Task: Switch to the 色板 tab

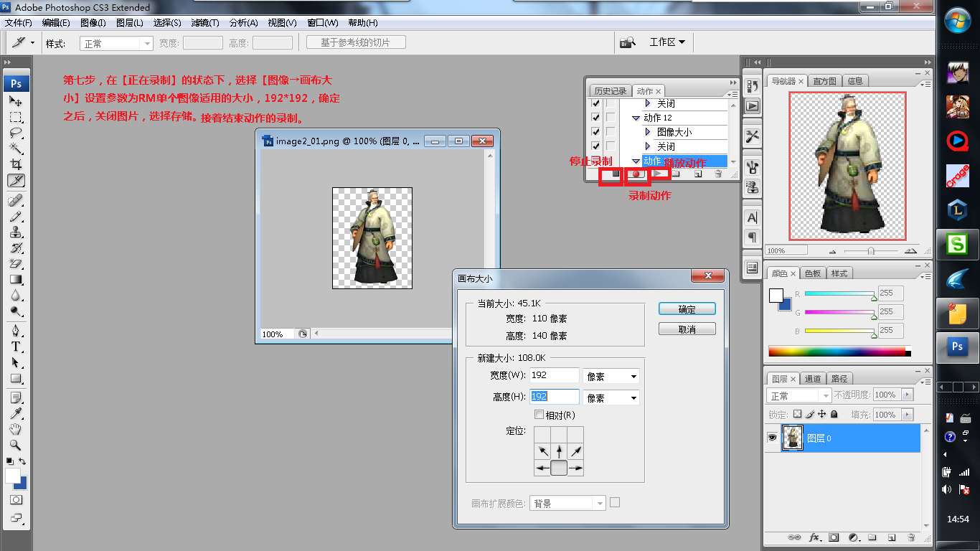Action: pos(813,273)
